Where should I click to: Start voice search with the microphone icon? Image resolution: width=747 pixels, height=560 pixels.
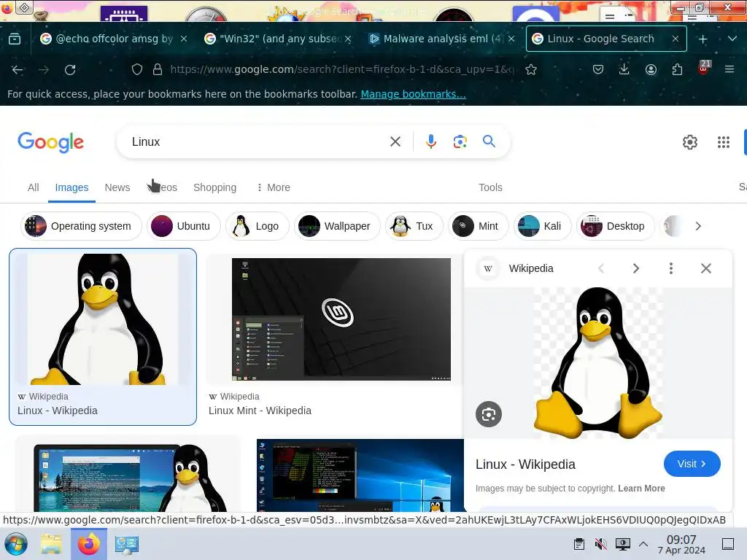click(x=430, y=141)
